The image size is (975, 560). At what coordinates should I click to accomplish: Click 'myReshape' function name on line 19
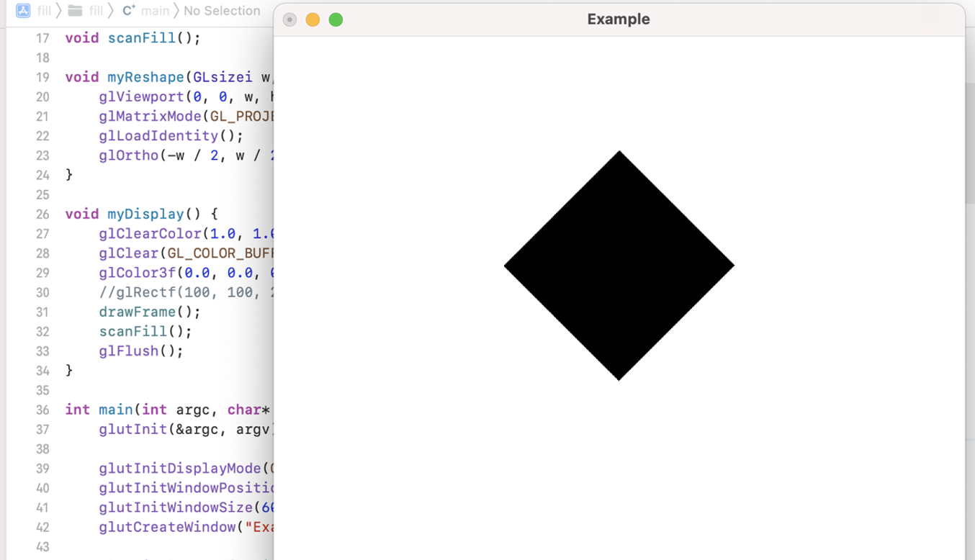tap(145, 77)
